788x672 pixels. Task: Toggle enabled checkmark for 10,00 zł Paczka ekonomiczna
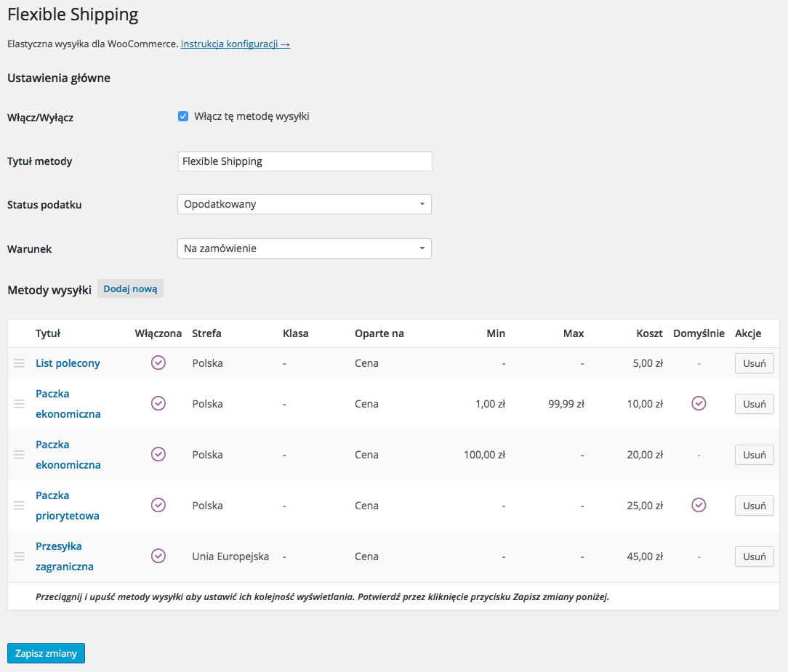coord(158,403)
